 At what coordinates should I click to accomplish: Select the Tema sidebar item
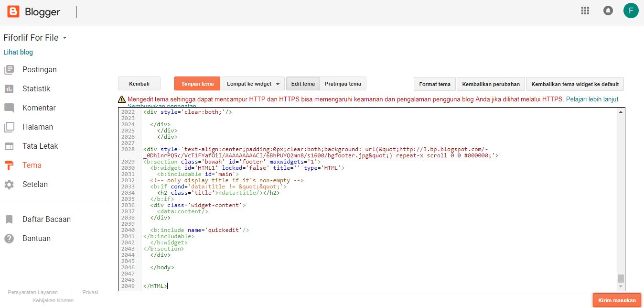(x=32, y=165)
